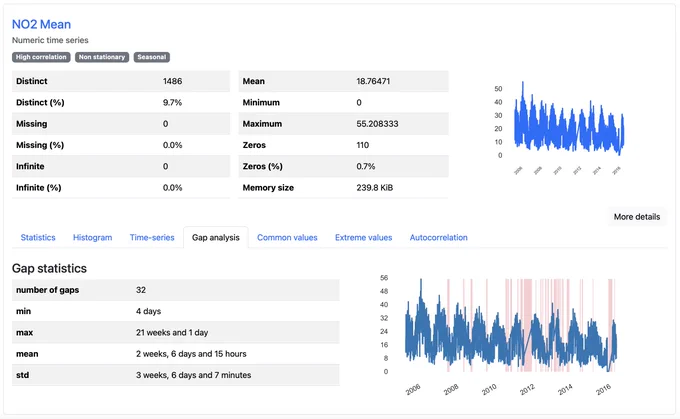Show the Autocorrelation tab

click(x=438, y=238)
